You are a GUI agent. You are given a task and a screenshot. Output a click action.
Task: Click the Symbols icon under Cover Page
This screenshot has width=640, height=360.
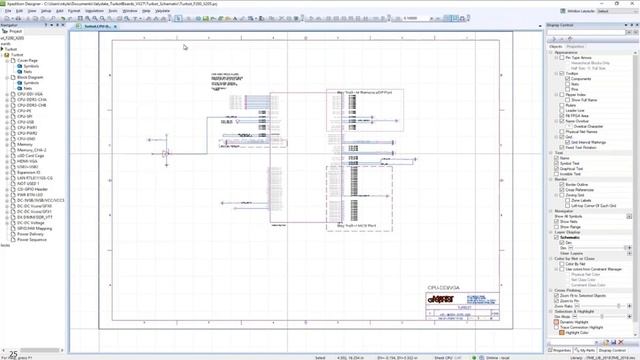tap(20, 66)
